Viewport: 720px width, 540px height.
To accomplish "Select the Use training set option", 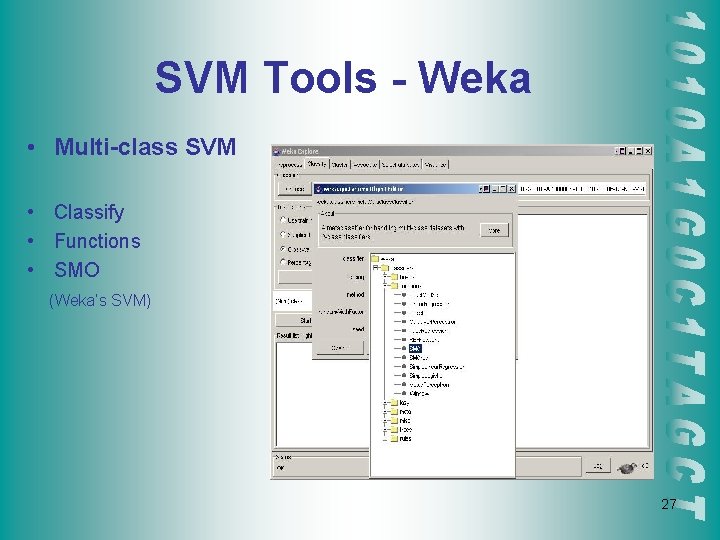I will (x=283, y=220).
